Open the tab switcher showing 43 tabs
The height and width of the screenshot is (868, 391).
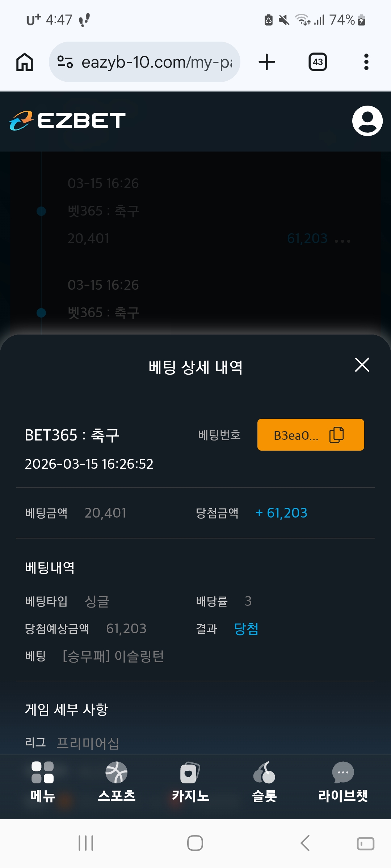click(318, 62)
